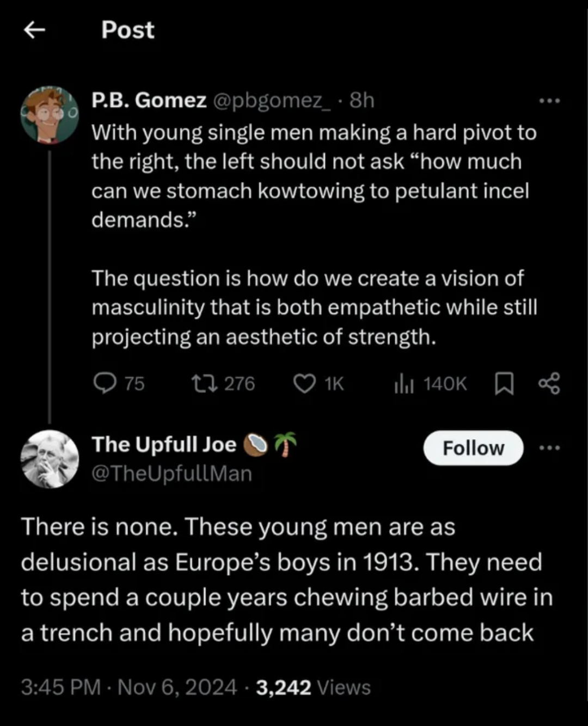Repost the P.B. Gomez tweet
The width and height of the screenshot is (588, 726).
pyautogui.click(x=206, y=384)
